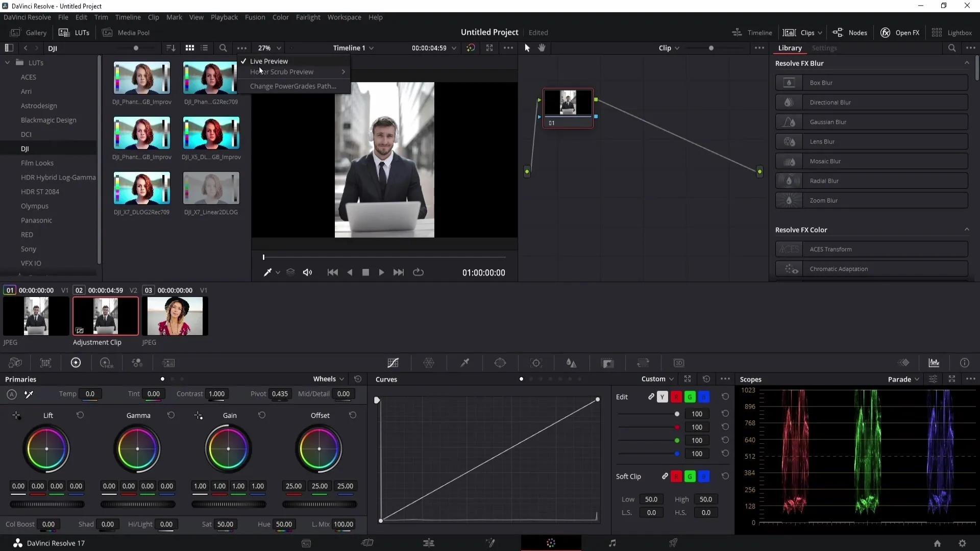Screen dimensions: 980x551
Task: Select Change PowerGrades Path menu option
Action: 293,86
